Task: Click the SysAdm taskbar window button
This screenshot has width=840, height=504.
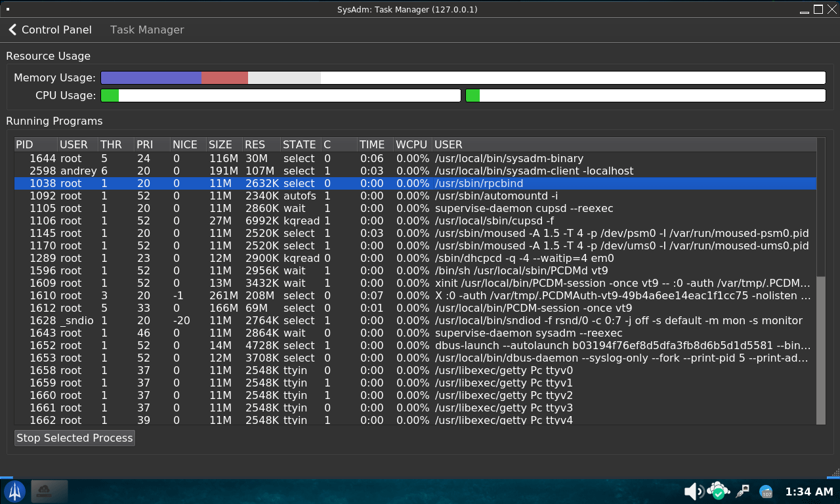Action: pos(49,491)
